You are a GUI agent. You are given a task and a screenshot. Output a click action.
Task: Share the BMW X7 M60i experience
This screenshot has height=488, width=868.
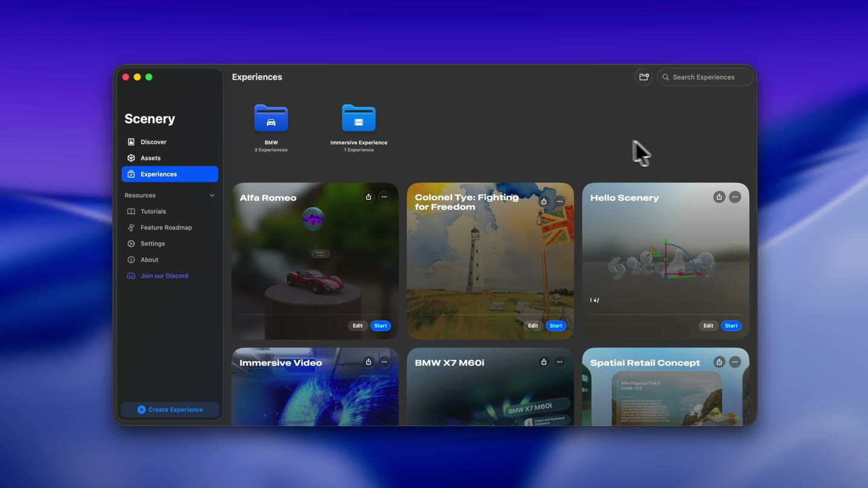click(544, 362)
